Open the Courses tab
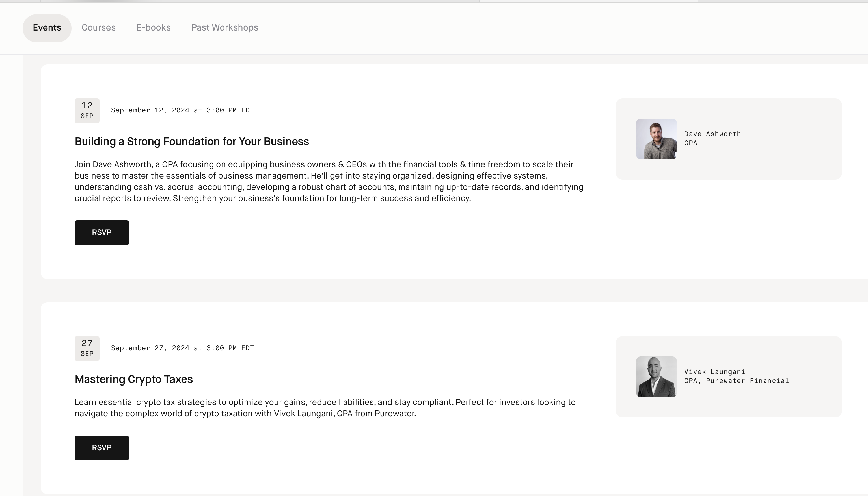868x496 pixels. pyautogui.click(x=98, y=28)
